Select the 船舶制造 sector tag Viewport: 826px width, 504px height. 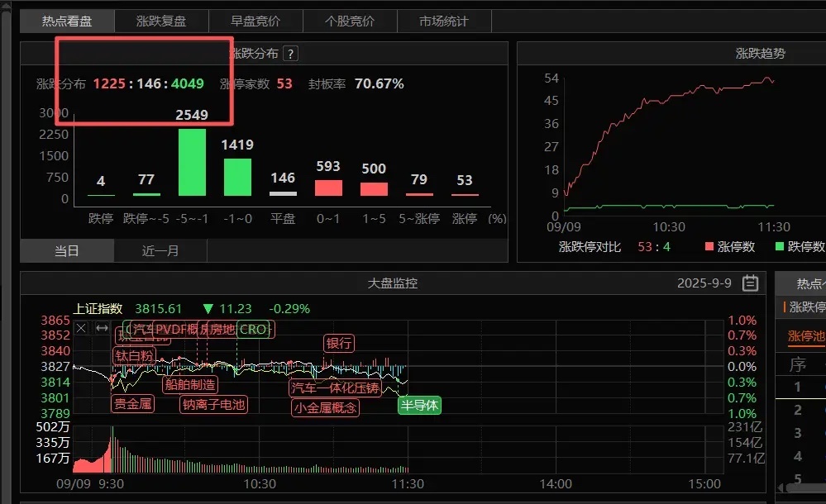190,384
